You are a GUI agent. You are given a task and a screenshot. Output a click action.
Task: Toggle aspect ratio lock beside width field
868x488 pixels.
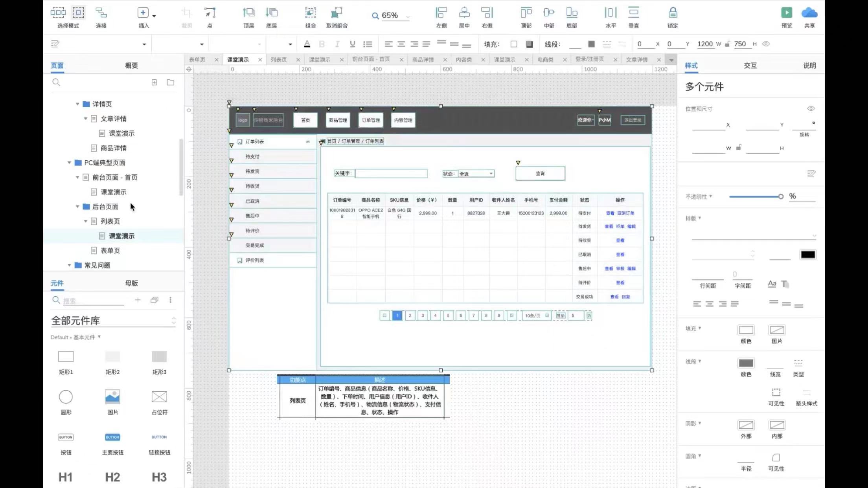[739, 148]
